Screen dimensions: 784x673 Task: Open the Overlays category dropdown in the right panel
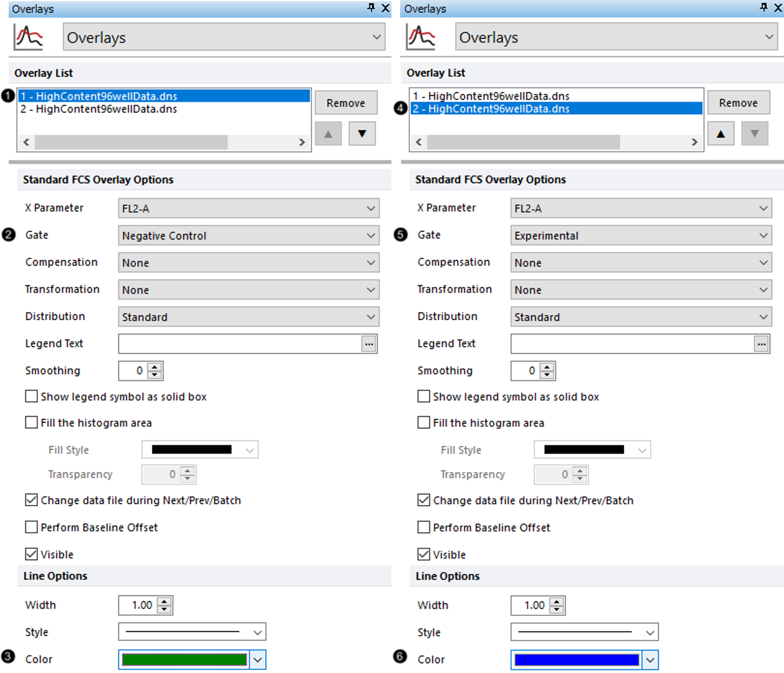click(x=617, y=37)
